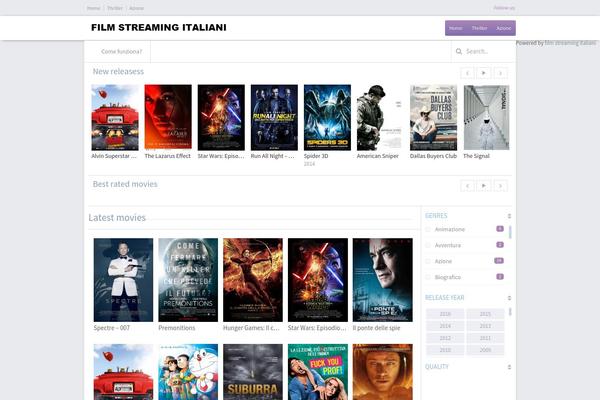Filter by release year 2012
The image size is (600, 400).
pos(445,338)
